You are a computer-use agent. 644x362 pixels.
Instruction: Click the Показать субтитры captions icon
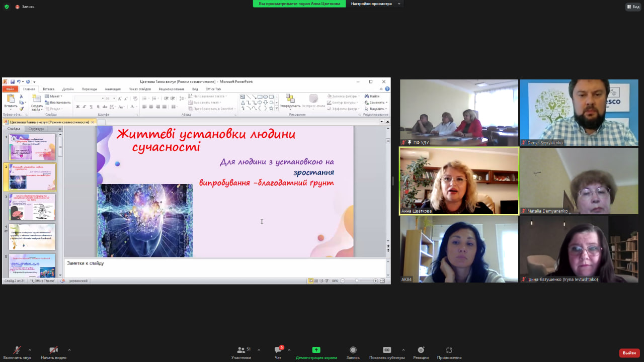coord(386,350)
